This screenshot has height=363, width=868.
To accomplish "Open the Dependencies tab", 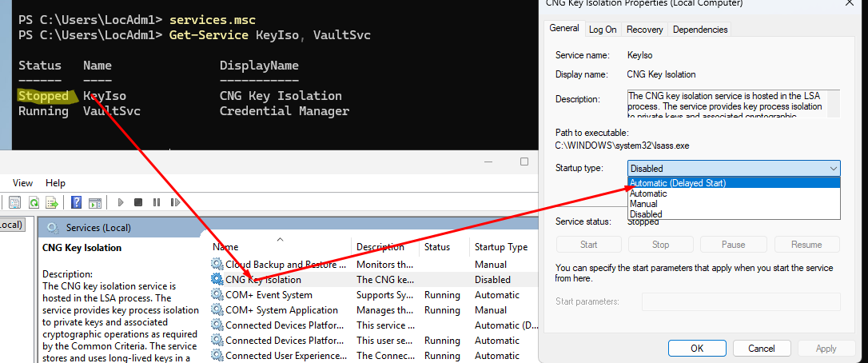I will [x=700, y=30].
